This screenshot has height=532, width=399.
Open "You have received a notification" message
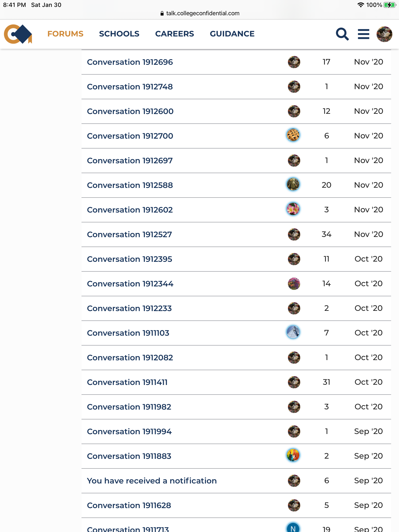click(x=152, y=481)
